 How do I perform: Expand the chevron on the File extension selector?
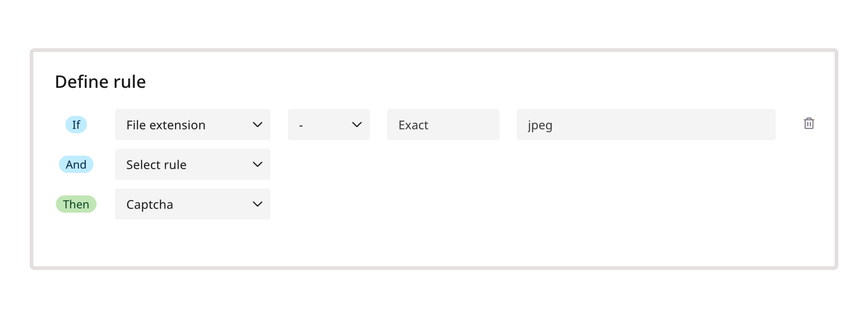(x=258, y=124)
